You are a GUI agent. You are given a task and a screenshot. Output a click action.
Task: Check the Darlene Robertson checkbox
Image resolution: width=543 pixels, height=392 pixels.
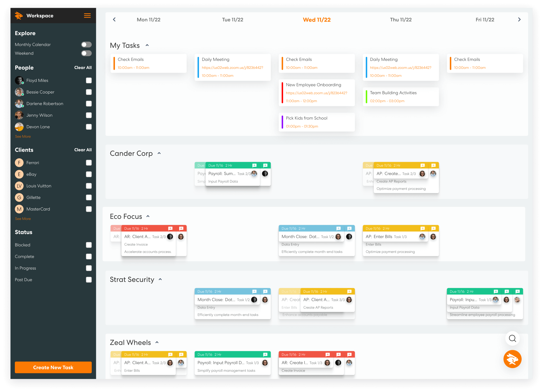coord(89,104)
